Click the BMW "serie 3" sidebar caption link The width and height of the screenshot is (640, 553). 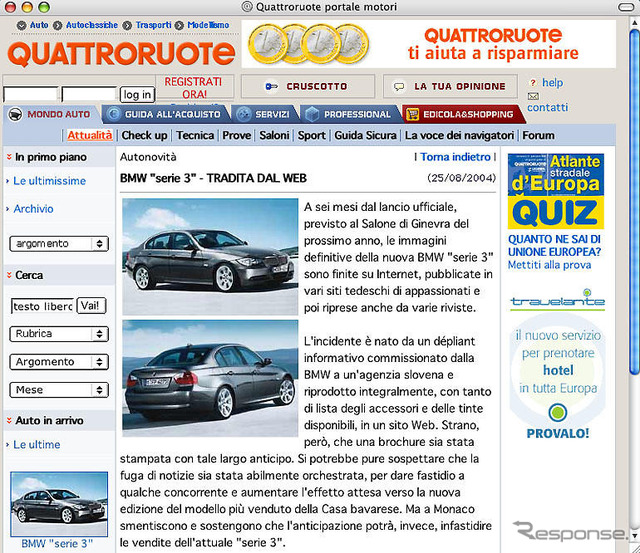point(57,544)
